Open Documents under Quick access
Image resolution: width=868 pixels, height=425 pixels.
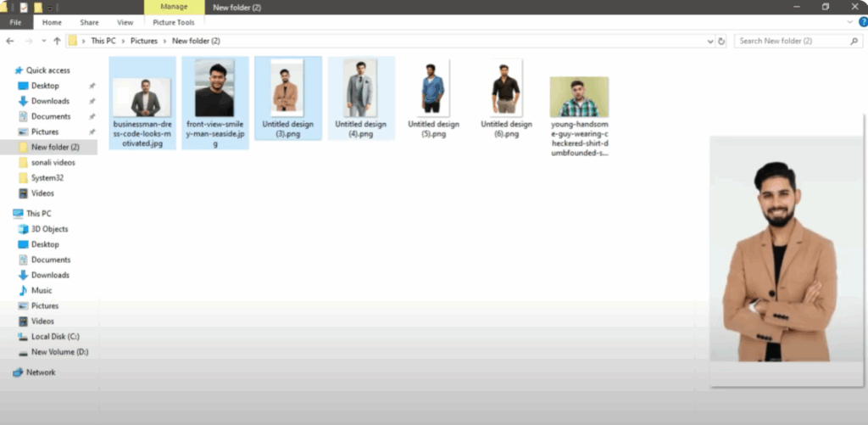click(50, 116)
